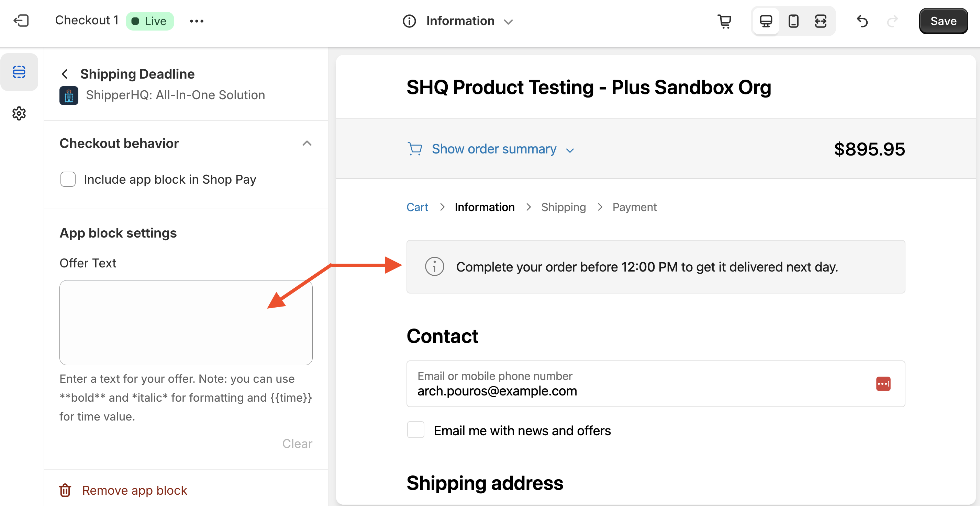Expand Show order summary
This screenshot has width=980, height=506.
tap(494, 149)
